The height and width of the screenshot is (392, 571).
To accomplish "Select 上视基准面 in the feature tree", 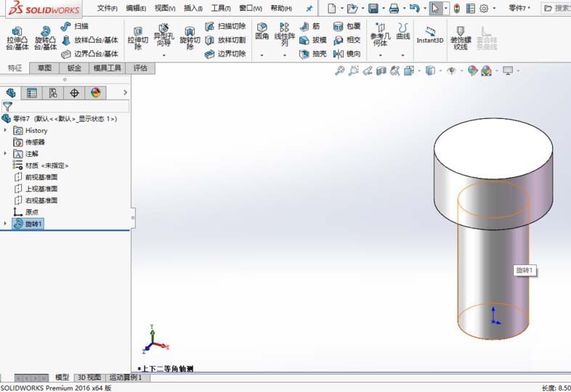I will click(x=41, y=189).
